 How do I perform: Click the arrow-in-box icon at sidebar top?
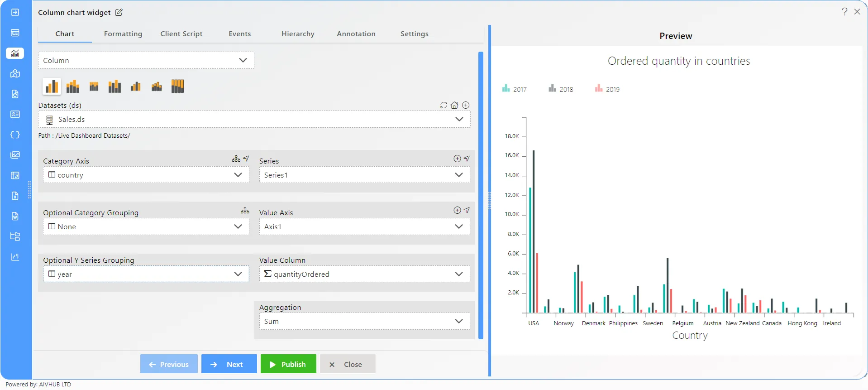(15, 12)
